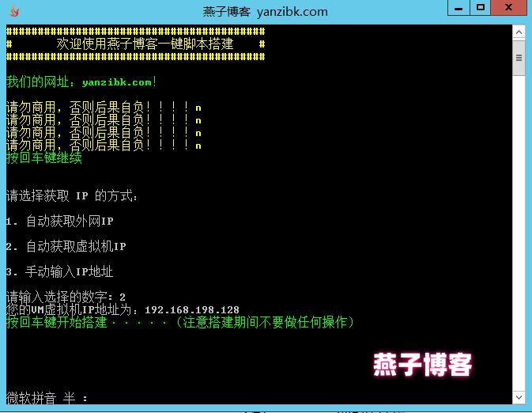The height and width of the screenshot is (413, 532).
Task: Click the 请选择获取 IP 的方式 prompt line
Action: click(72, 195)
